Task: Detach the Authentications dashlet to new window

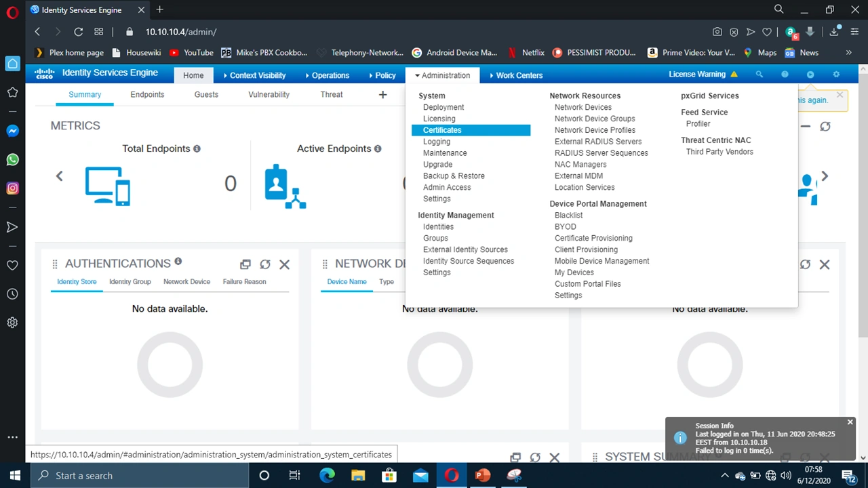Action: click(x=245, y=264)
